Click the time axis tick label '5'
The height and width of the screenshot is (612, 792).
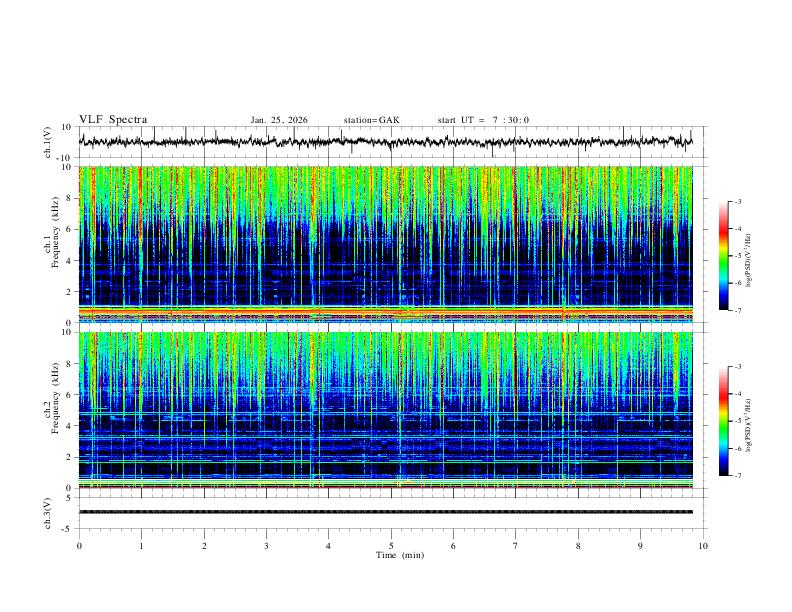point(391,546)
